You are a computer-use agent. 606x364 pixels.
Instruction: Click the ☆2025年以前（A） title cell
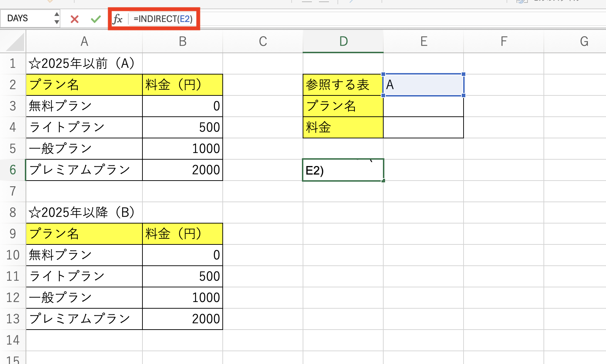click(x=84, y=64)
